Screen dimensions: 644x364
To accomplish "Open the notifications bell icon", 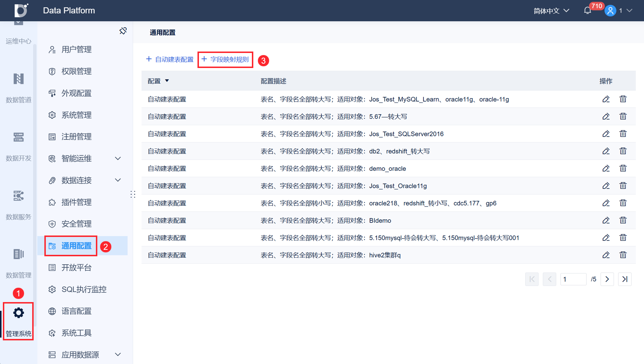I will (x=587, y=11).
